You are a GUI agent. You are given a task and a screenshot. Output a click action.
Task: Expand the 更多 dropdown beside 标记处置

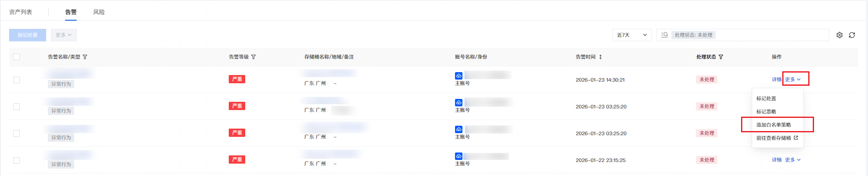(64, 35)
